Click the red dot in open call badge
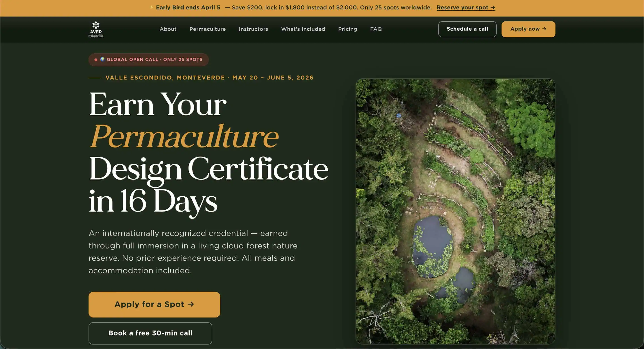Image resolution: width=644 pixels, height=349 pixels. 96,60
